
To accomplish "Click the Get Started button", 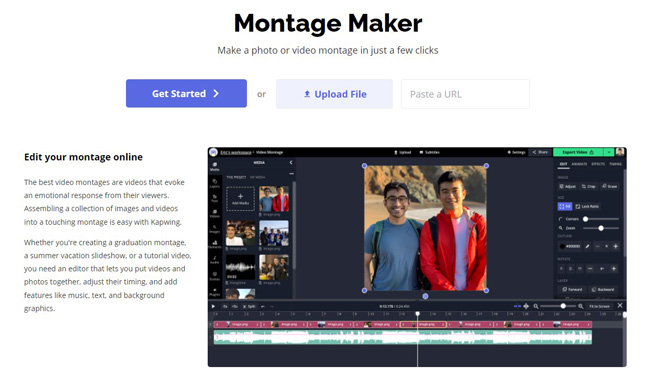I will click(x=186, y=94).
